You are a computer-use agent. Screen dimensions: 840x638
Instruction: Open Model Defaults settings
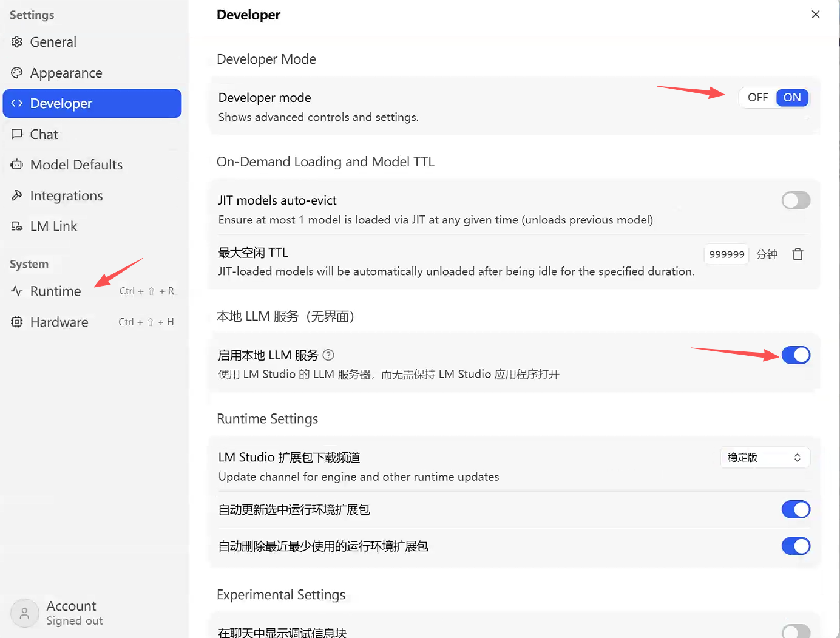[92, 165]
